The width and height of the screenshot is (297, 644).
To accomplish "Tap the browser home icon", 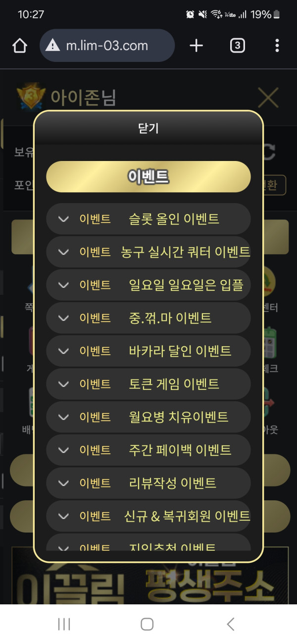I will click(x=19, y=46).
